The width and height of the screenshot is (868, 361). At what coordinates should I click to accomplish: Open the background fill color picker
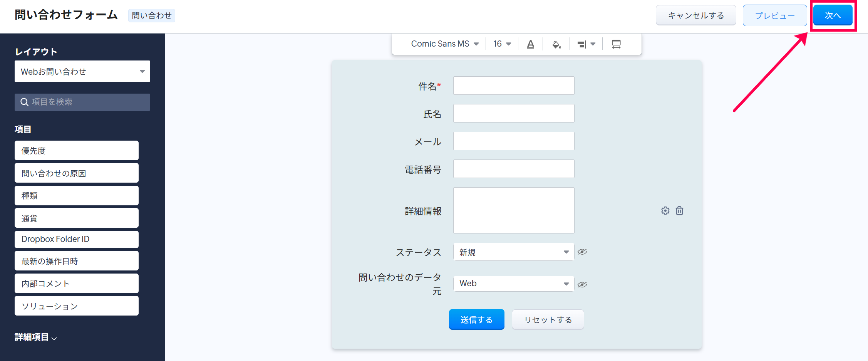coord(556,44)
